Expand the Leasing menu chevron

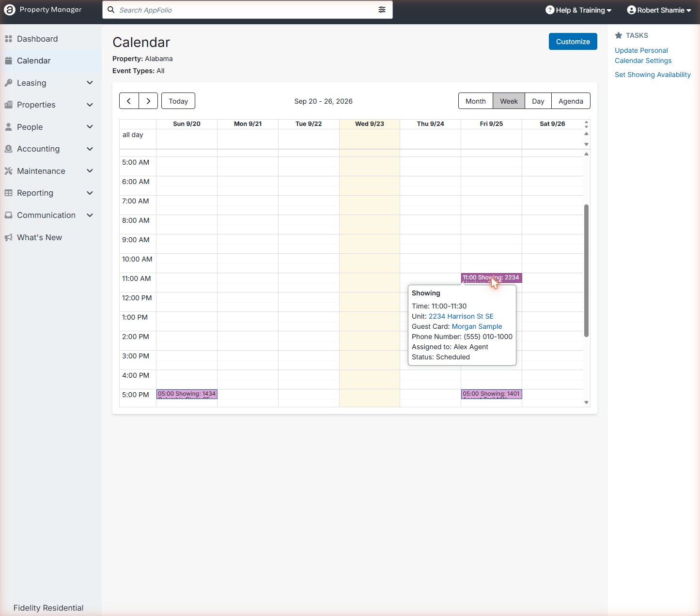90,83
